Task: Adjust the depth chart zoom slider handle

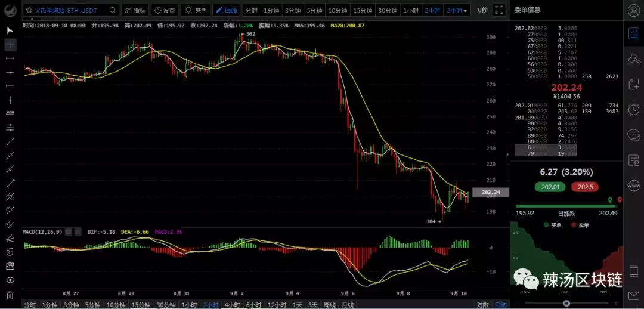Action: point(567,303)
